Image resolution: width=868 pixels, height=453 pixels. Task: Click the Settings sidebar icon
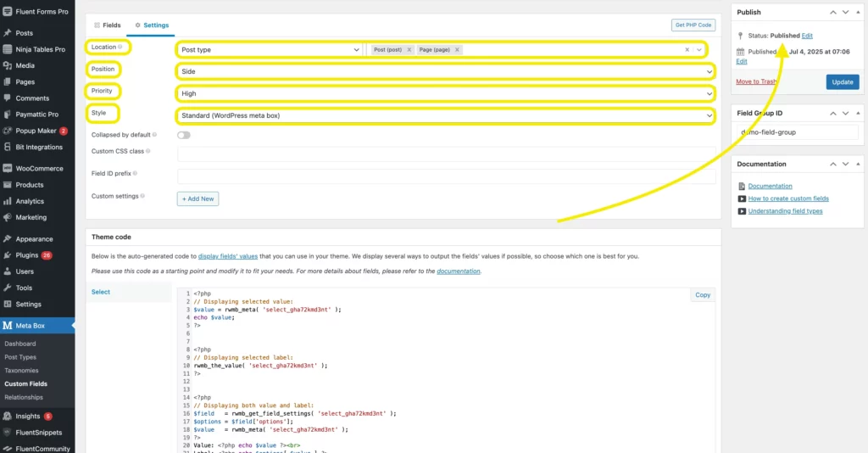click(x=7, y=304)
